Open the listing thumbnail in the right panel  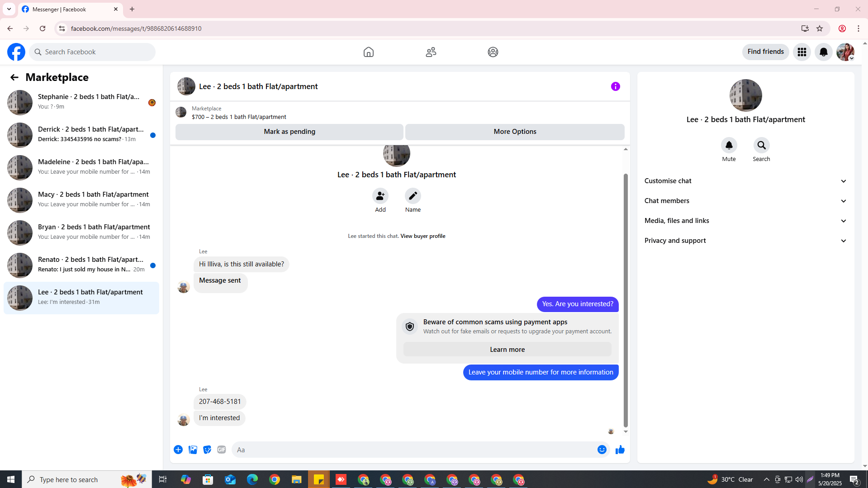746,95
